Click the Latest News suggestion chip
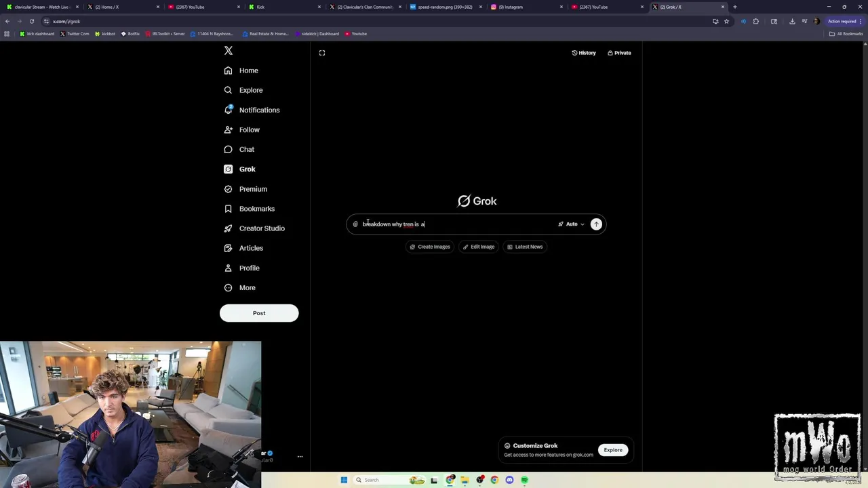Screen dimensions: 868x488 [x=525, y=247]
